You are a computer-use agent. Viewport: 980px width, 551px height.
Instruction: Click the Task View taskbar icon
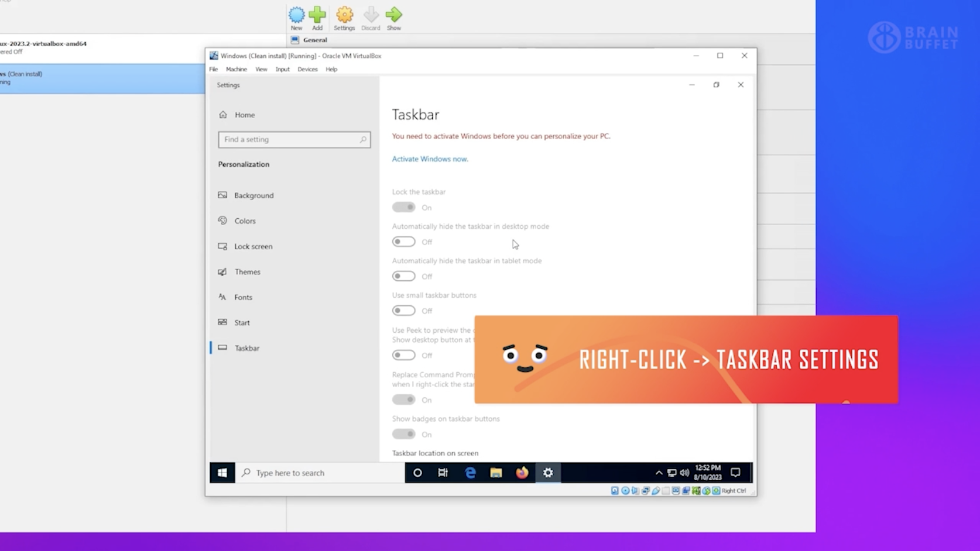click(443, 473)
